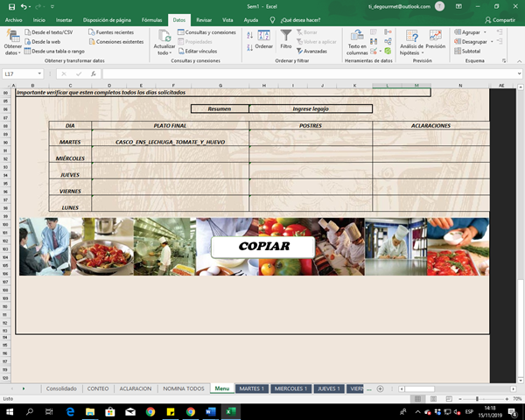Switch to the Inicio ribbon tab
The width and height of the screenshot is (525, 420).
[x=38, y=20]
